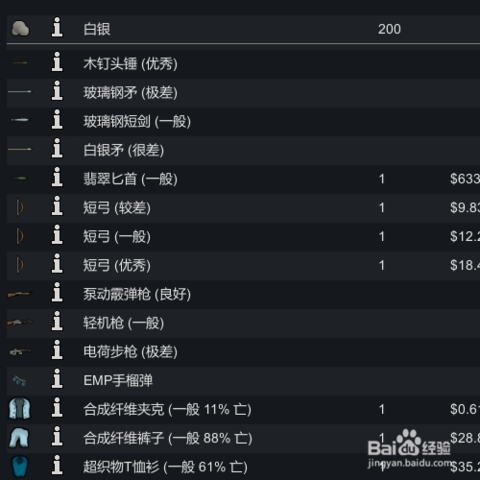Click the 短弓 (较差) bow icon
480x480 pixels.
click(20, 207)
